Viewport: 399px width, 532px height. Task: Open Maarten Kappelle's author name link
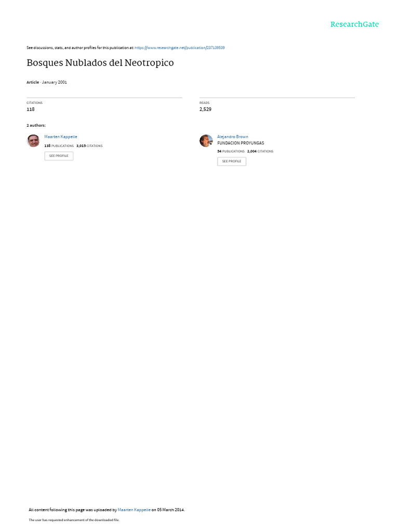coord(61,137)
